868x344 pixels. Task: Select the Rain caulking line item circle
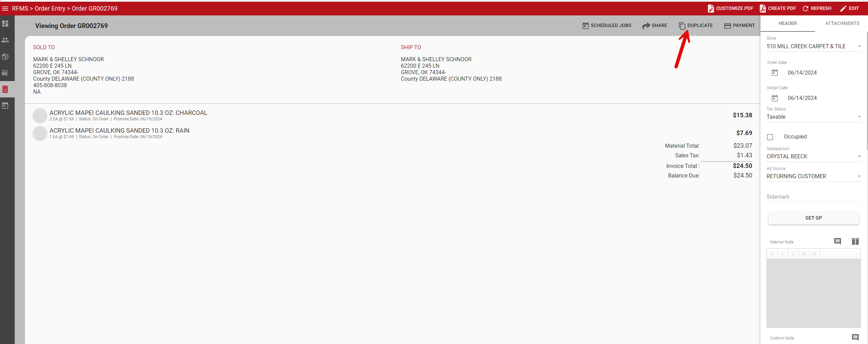[x=40, y=133]
